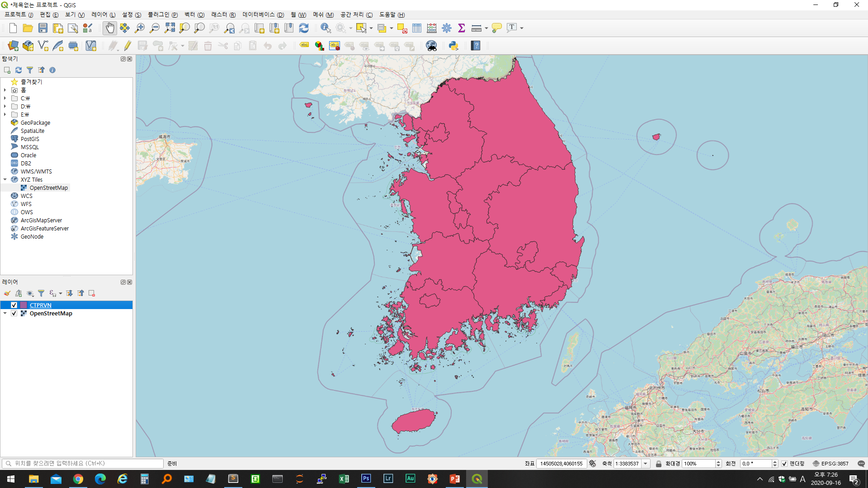
Task: Toggle the OpenStreetMap layer visibility checkbox
Action: coord(14,314)
